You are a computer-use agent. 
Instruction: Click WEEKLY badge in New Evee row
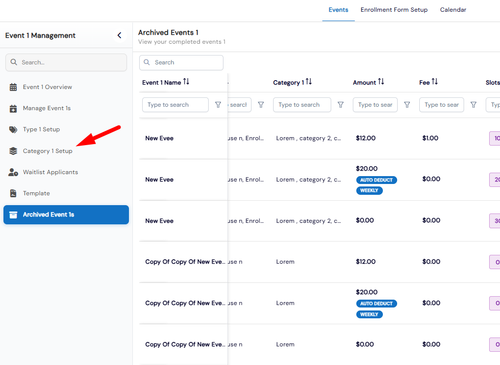[x=369, y=190]
